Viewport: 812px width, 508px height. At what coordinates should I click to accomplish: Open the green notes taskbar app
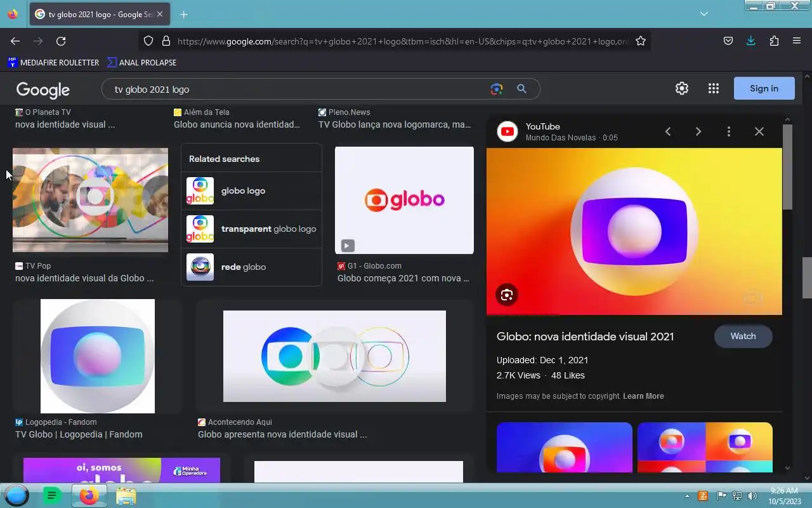(52, 495)
